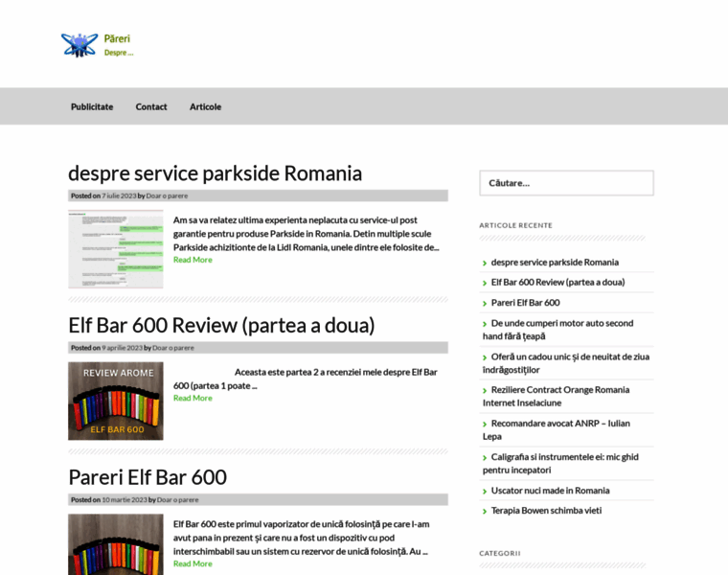Open 'Uscator nuci made in Romania'
The width and height of the screenshot is (728, 575).
(550, 491)
